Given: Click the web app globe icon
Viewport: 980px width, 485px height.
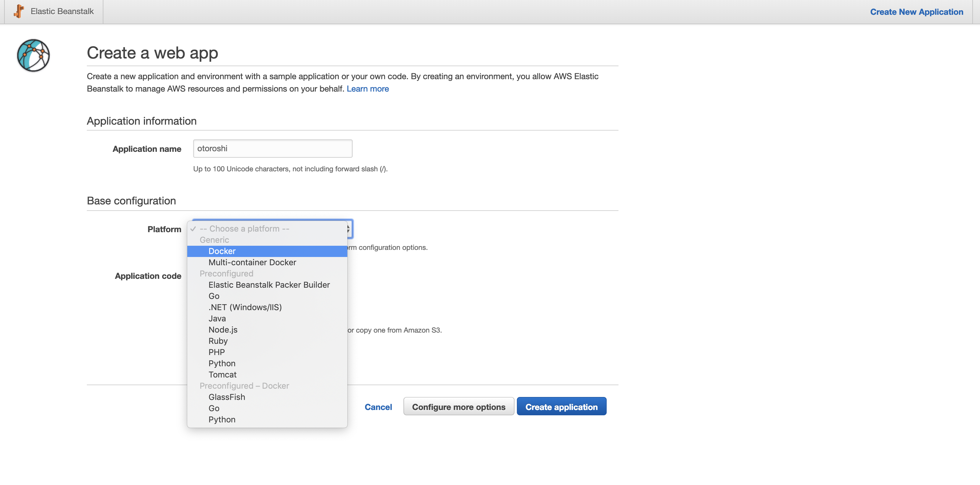Looking at the screenshot, I should pos(33,56).
